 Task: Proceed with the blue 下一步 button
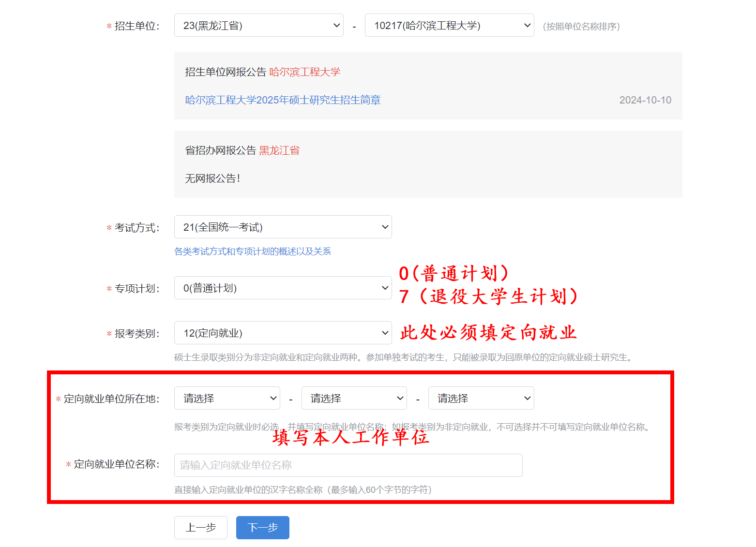(x=263, y=528)
